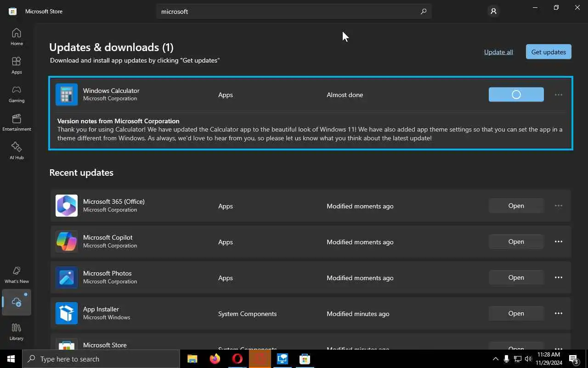Show hidden system tray icons
The image size is (588, 368).
point(495,359)
